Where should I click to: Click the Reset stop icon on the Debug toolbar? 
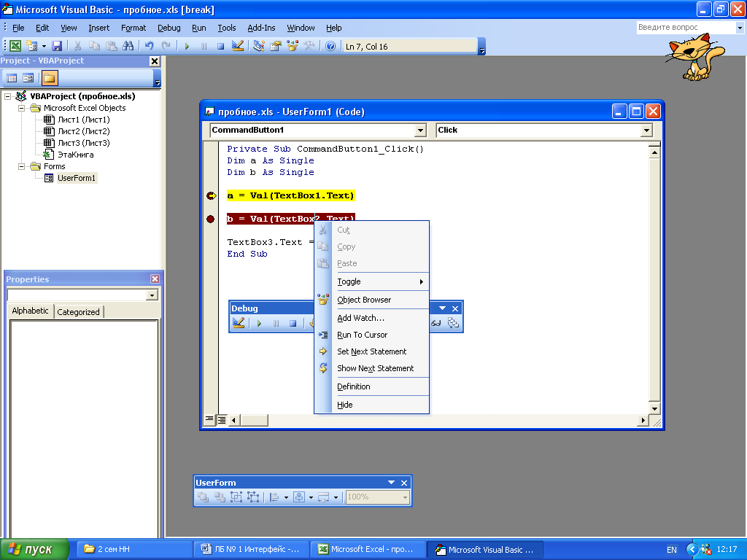tap(293, 323)
